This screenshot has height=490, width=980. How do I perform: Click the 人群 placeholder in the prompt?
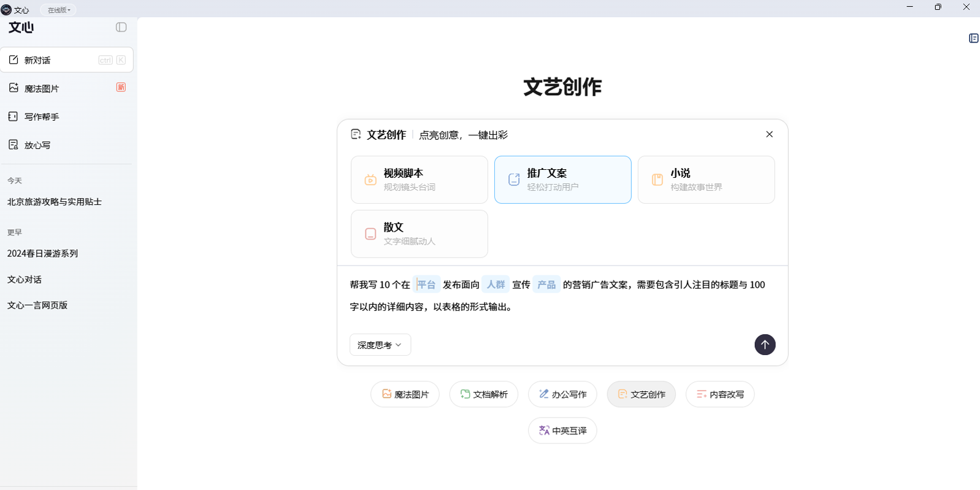point(496,285)
